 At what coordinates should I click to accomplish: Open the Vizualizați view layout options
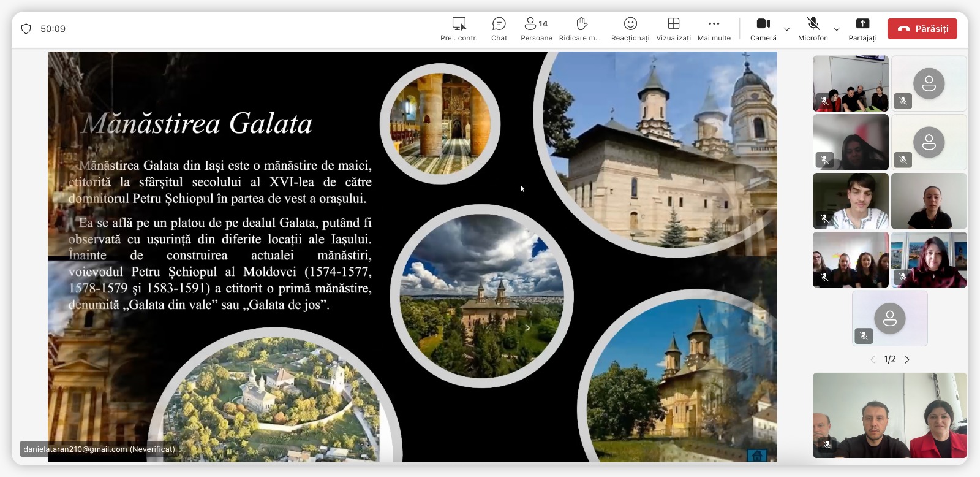[673, 29]
